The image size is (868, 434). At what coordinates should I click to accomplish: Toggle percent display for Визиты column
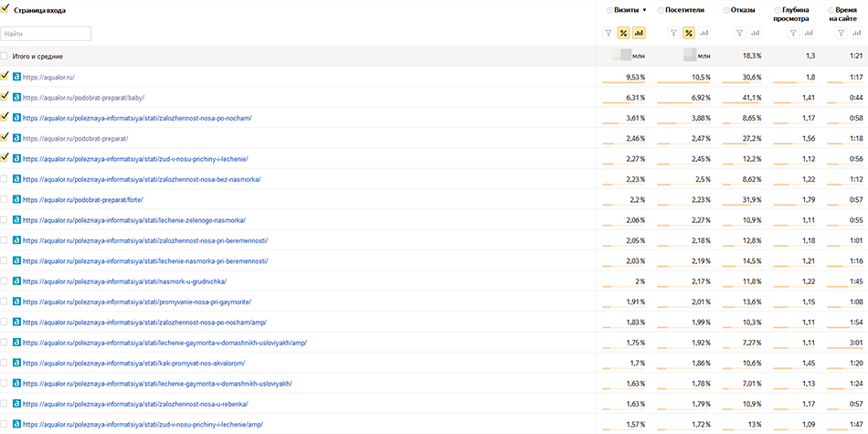pyautogui.click(x=623, y=34)
